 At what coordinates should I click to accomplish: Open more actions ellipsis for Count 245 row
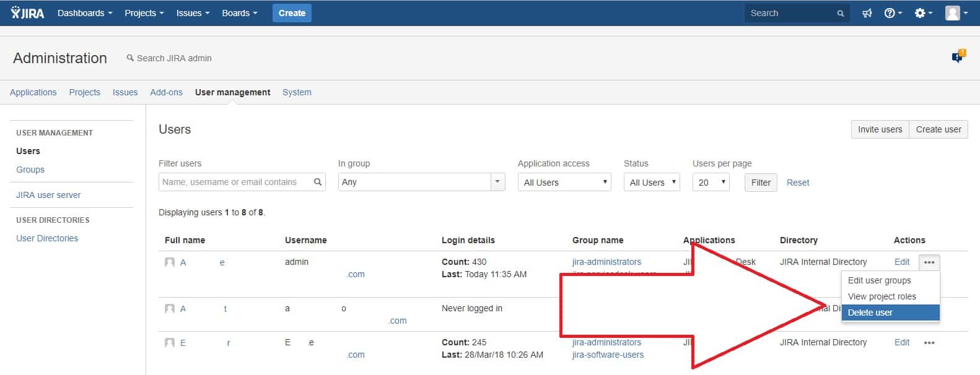point(929,343)
